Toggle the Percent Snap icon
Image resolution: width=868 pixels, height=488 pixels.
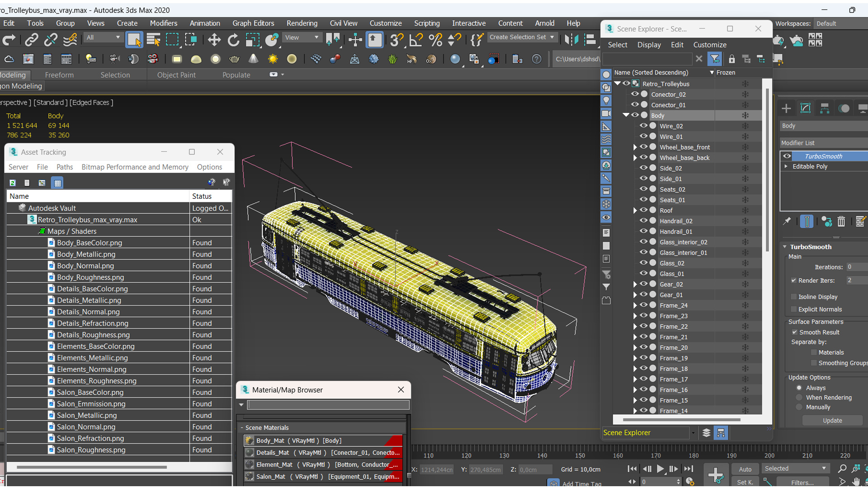[x=435, y=40]
